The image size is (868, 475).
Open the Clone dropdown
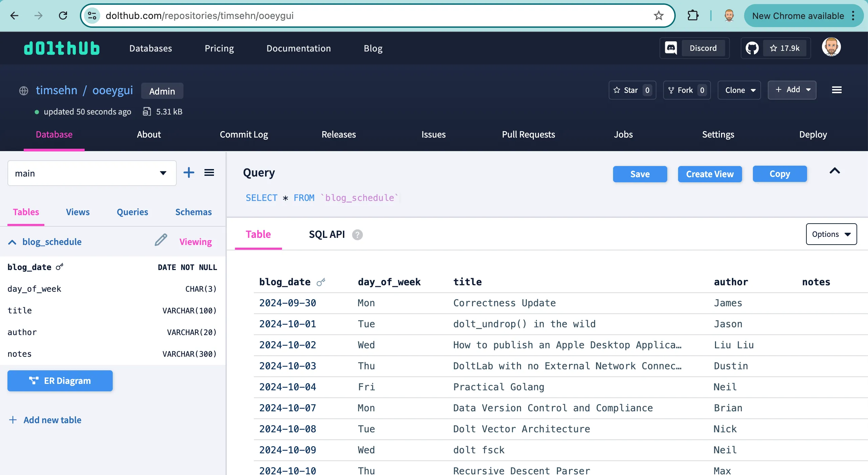point(739,90)
